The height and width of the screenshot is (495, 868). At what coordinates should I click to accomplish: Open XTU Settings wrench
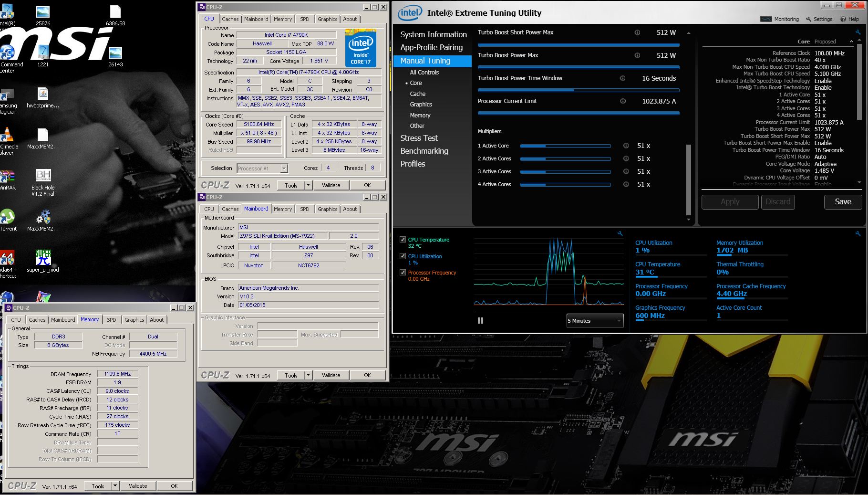coord(819,19)
